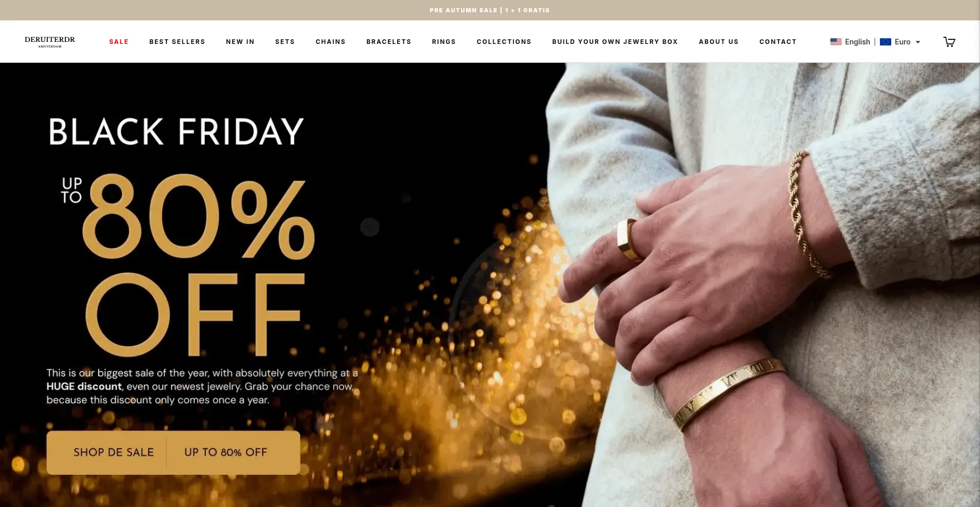Click the Pre Autumn Sale announcement bar
This screenshot has height=507, width=980.
pos(489,10)
